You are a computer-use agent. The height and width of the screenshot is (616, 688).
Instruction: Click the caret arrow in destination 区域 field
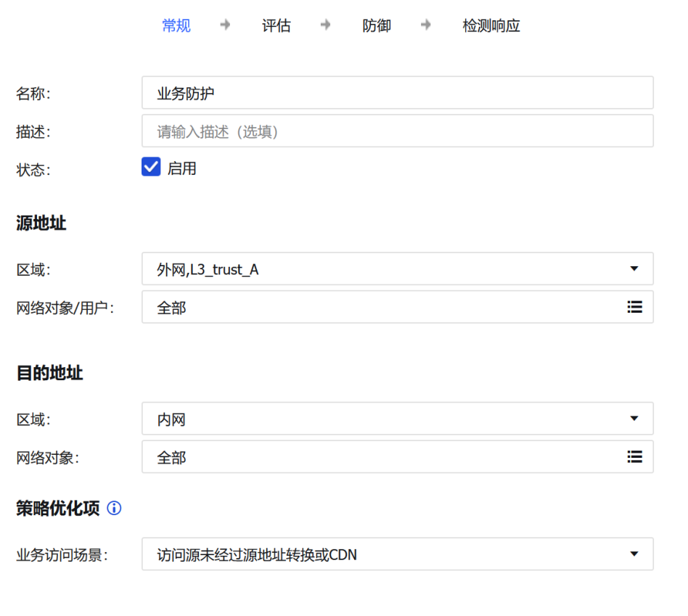click(x=634, y=419)
